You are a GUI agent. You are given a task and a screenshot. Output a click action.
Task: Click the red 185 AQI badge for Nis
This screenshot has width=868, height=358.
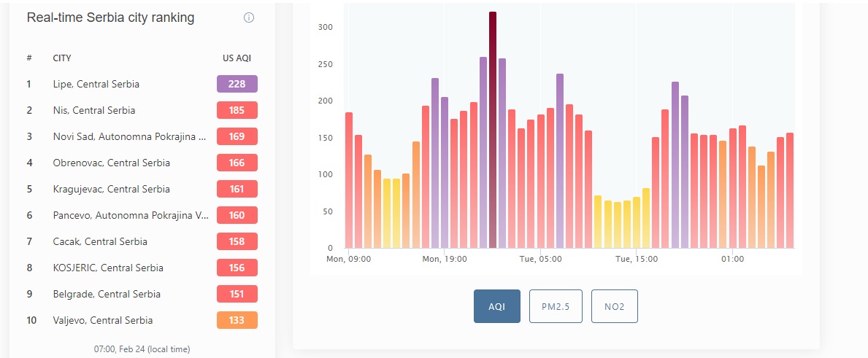[x=237, y=111]
